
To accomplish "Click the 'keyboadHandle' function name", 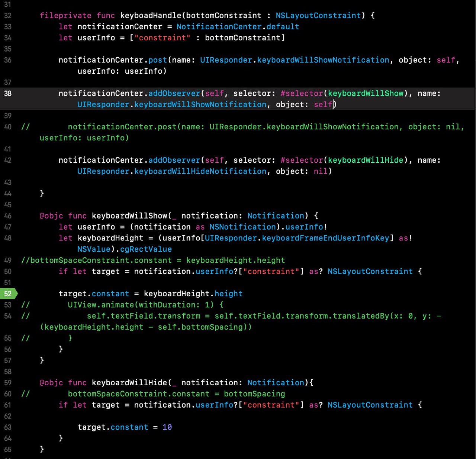I will pos(151,16).
